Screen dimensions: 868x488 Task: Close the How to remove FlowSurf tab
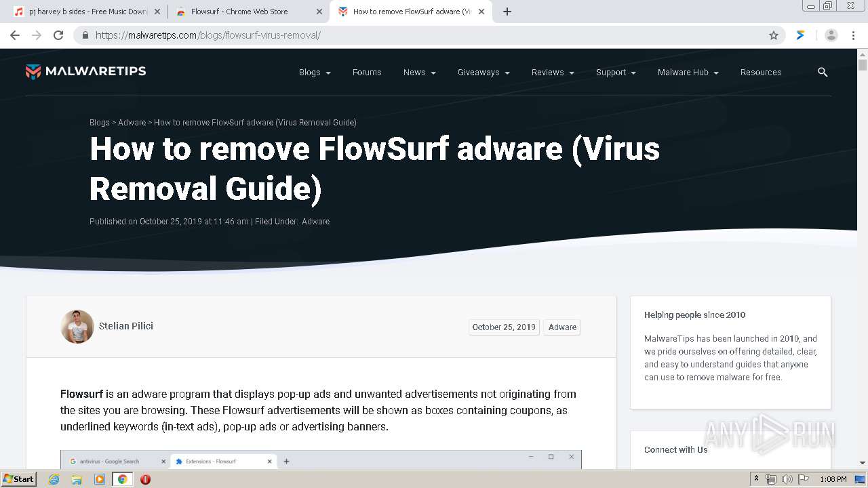(x=481, y=12)
